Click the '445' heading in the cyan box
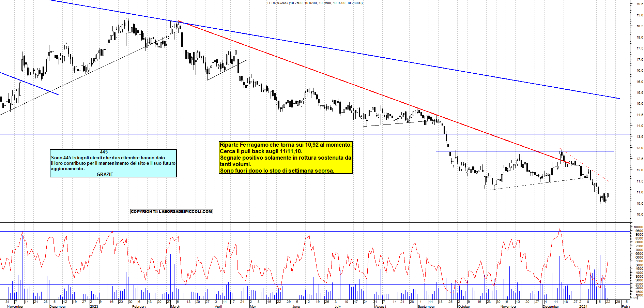The width and height of the screenshot is (644, 308). coord(104,152)
